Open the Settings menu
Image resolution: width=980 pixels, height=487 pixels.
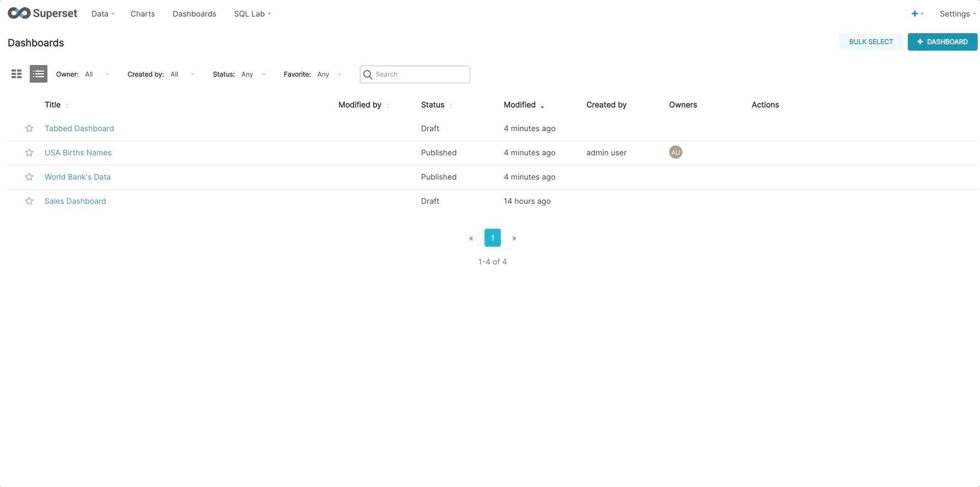point(957,14)
